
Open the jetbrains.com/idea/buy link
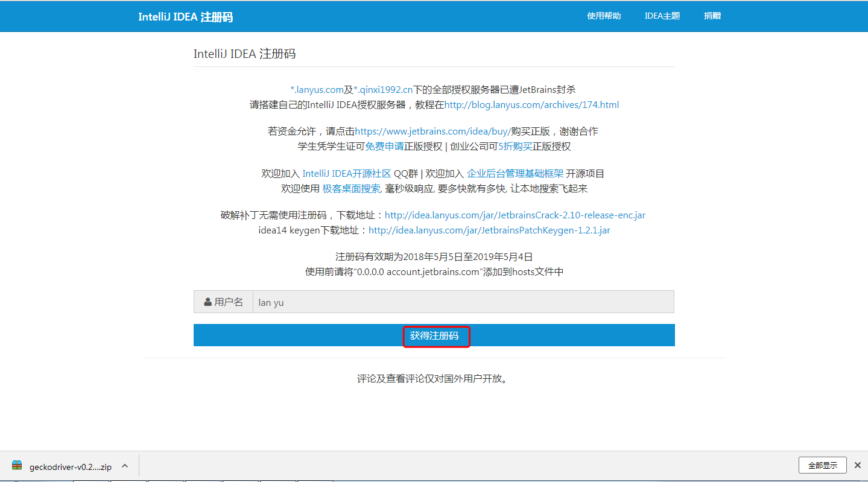[433, 131]
